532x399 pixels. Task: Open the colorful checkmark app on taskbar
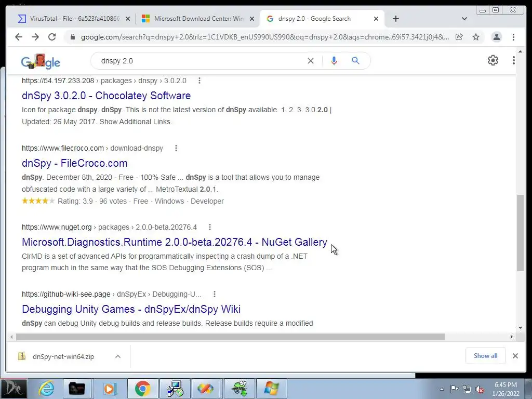coord(206,389)
